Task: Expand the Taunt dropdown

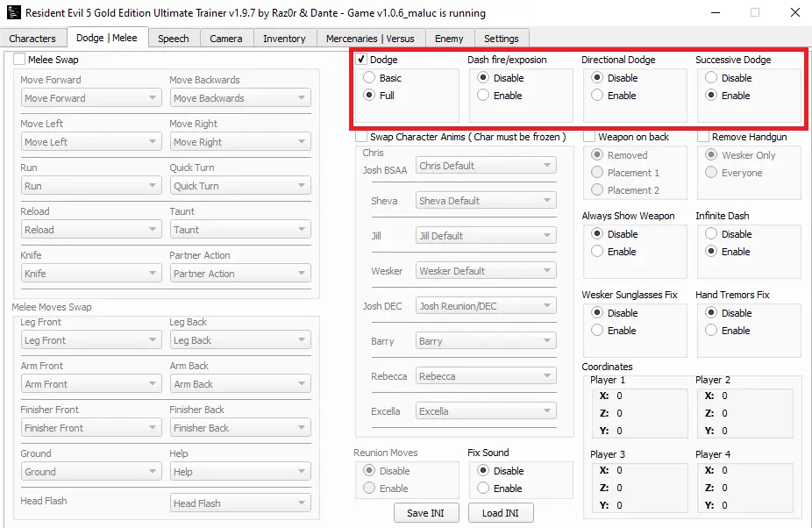Action: coord(240,230)
